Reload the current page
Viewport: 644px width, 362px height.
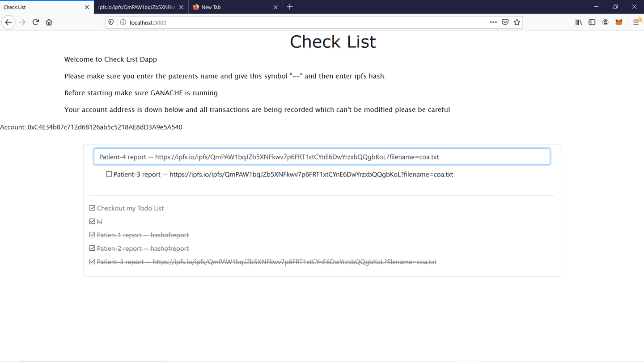coord(36,22)
